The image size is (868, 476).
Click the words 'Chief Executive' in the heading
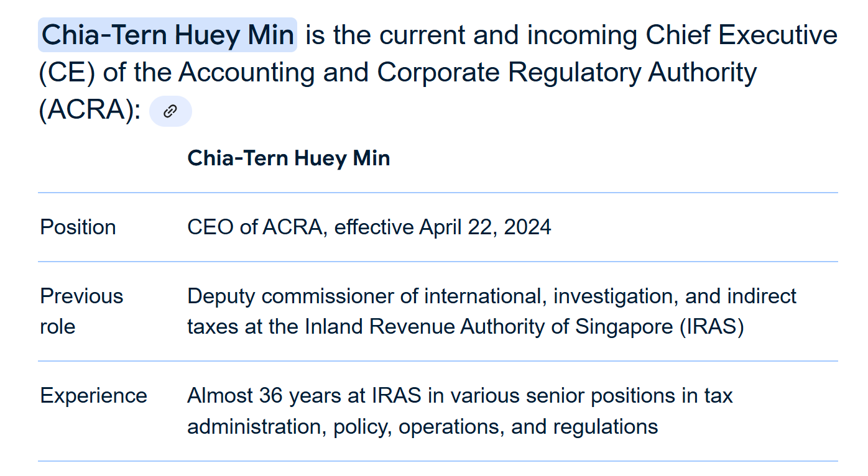(x=742, y=35)
